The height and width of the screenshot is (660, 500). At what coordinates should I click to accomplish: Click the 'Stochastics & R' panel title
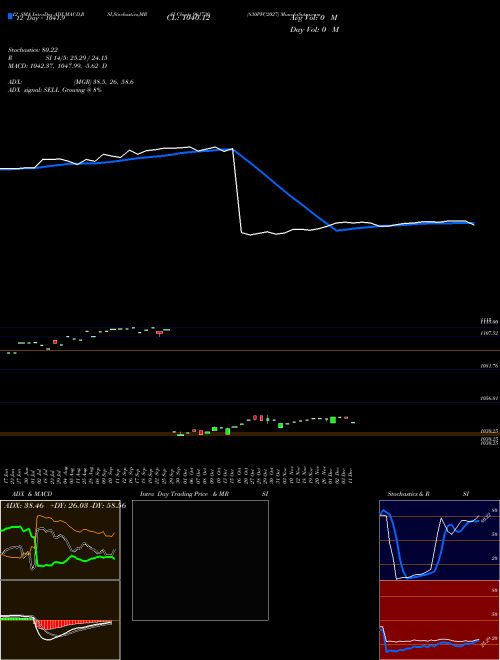(x=408, y=494)
